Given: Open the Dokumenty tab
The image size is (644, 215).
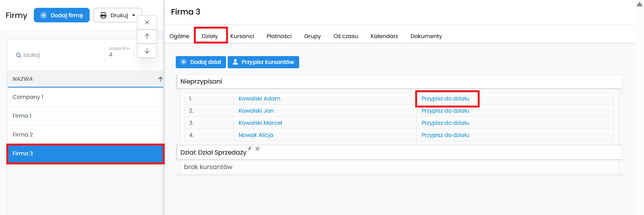Looking at the screenshot, I should pyautogui.click(x=426, y=36).
